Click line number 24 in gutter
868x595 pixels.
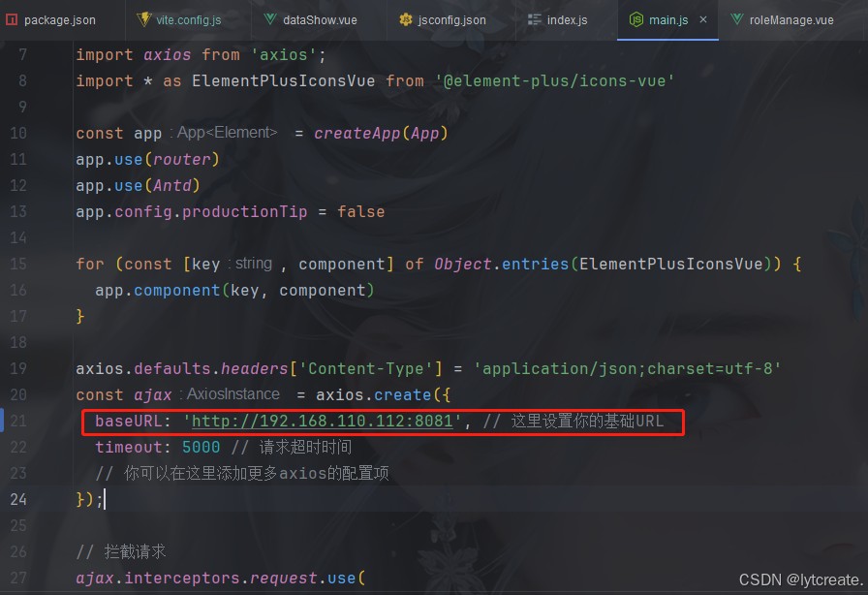[x=18, y=499]
